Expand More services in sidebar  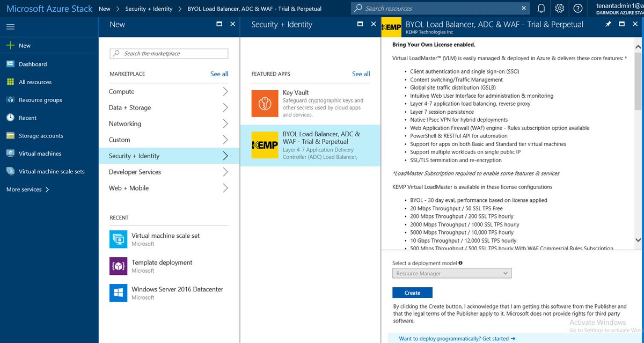pyautogui.click(x=28, y=189)
